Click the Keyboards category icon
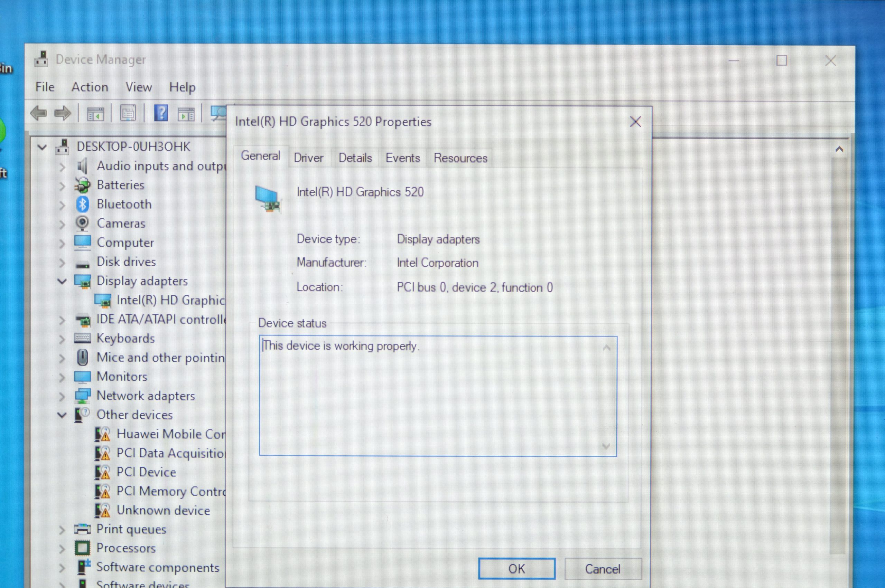The image size is (885, 588). (x=83, y=338)
